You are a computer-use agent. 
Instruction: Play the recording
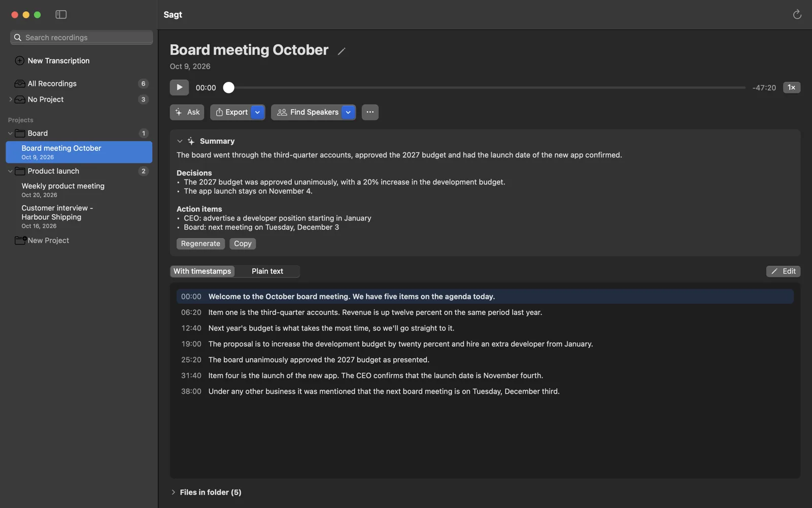(179, 87)
